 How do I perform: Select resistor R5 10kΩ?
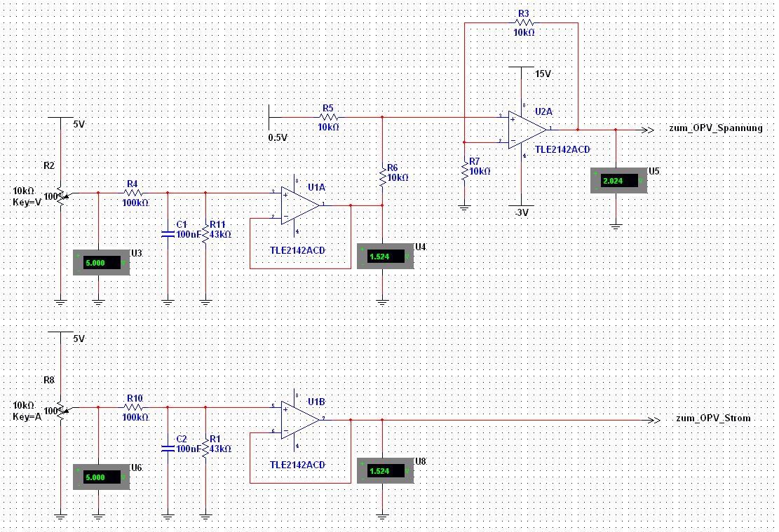coord(328,118)
